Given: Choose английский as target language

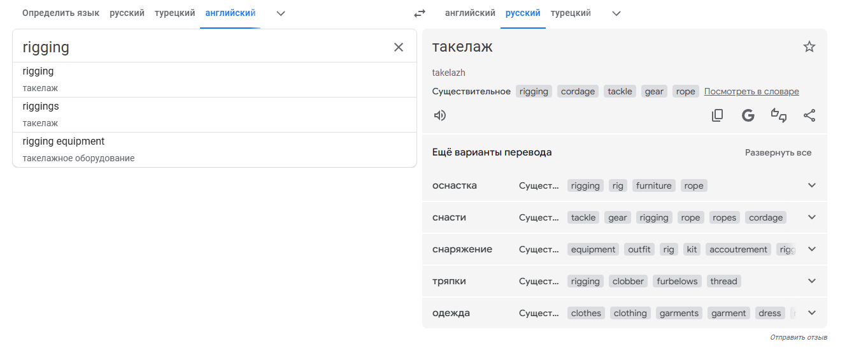Looking at the screenshot, I should (x=470, y=13).
